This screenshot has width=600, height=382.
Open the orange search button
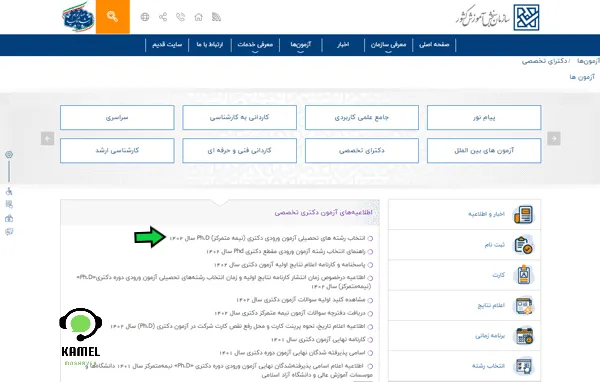point(112,17)
